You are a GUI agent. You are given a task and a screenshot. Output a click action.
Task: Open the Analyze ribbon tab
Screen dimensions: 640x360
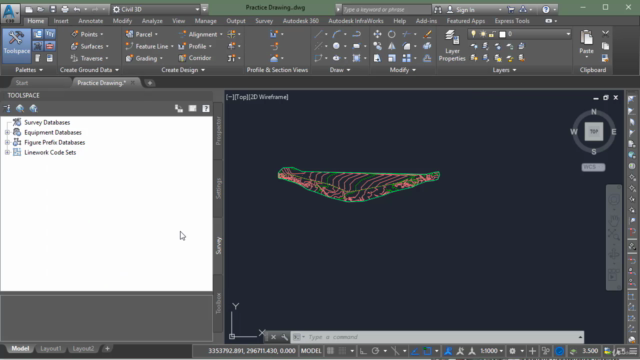tap(152, 21)
